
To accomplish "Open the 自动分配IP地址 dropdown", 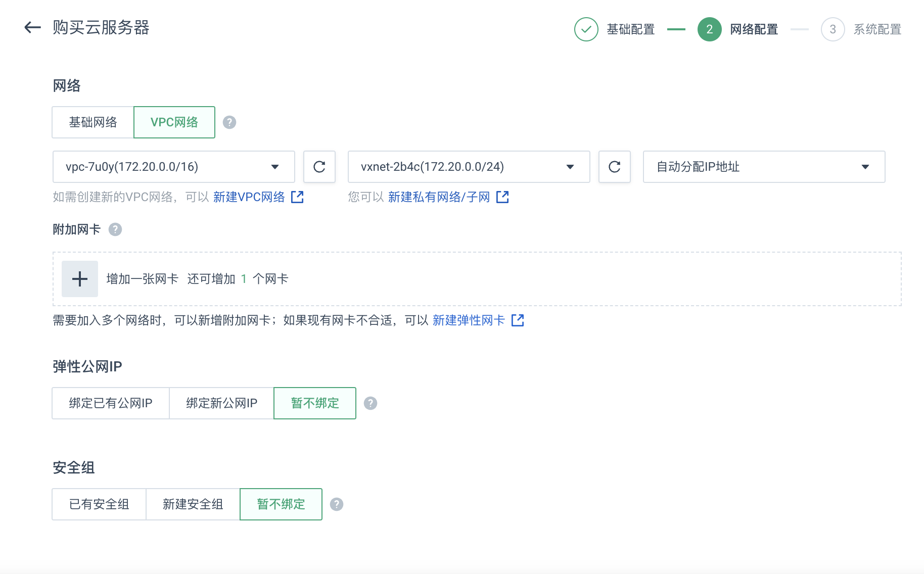I will pos(764,167).
